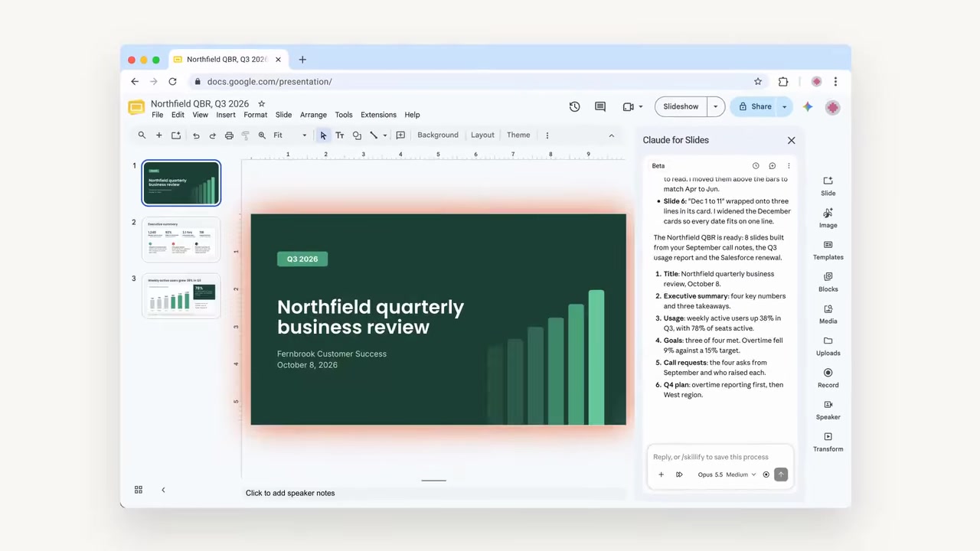This screenshot has height=551, width=980.
Task: Add a comment using the toolbar icon
Action: [400, 135]
